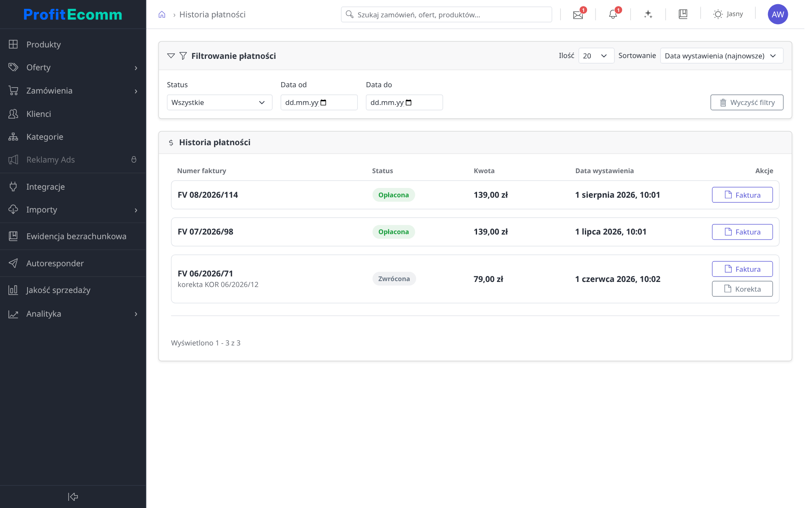Open Korekta for FV 06/2026/71

pos(742,289)
